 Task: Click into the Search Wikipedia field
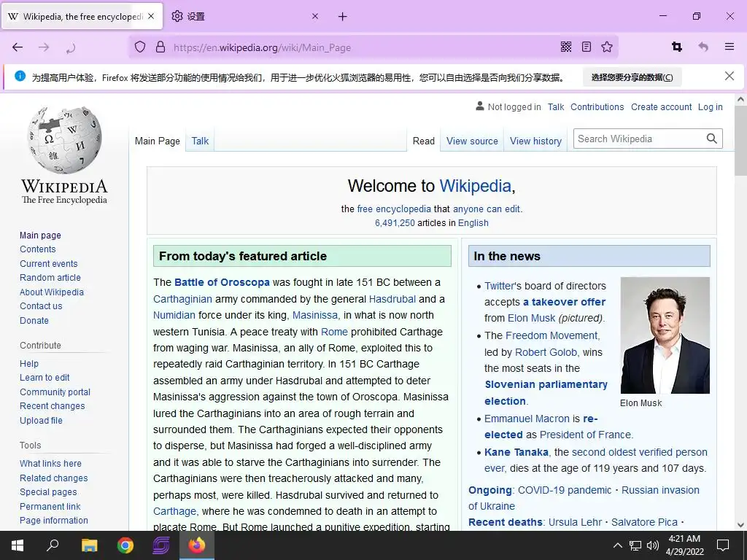coord(640,139)
